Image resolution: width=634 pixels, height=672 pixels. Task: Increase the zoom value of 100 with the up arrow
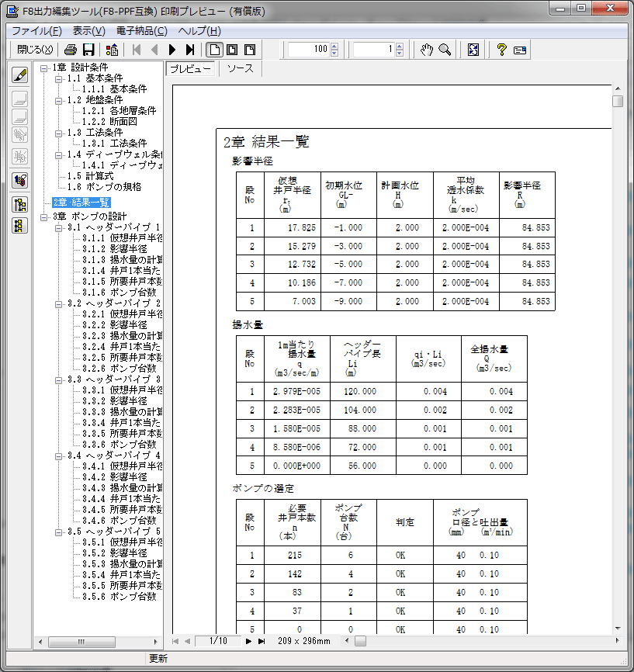tap(334, 46)
